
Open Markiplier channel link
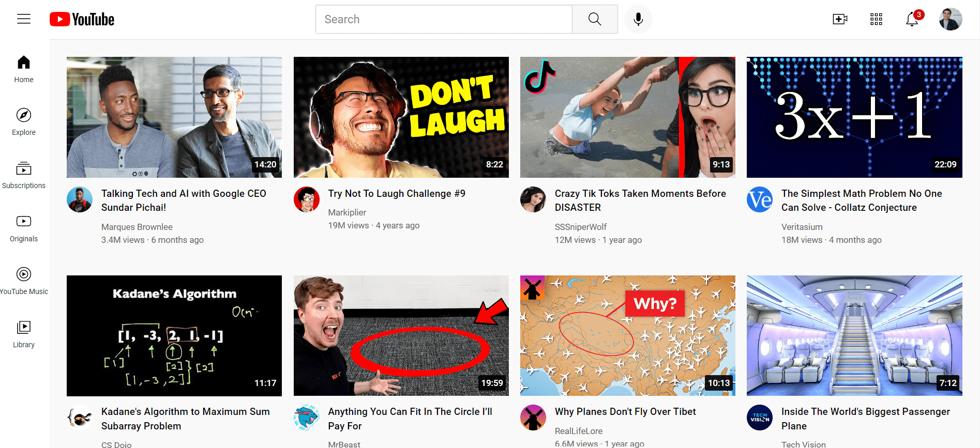tap(347, 212)
